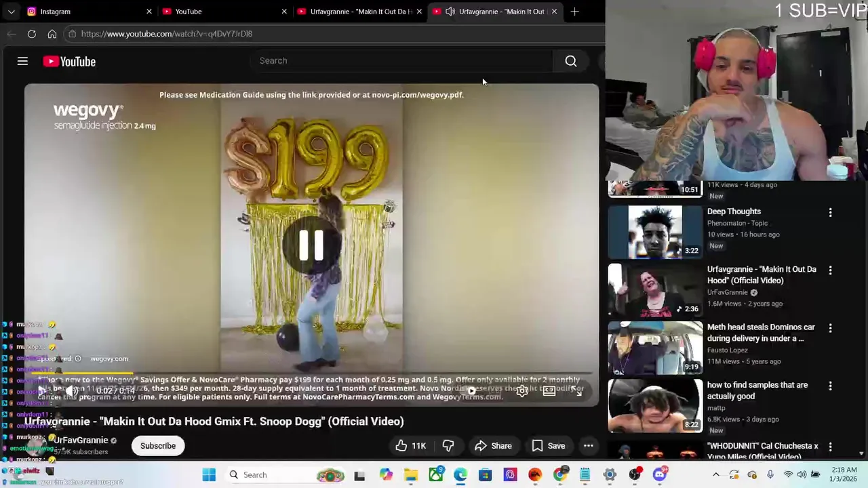The image size is (868, 488).
Task: Toggle autoplay switch in player controls
Action: coord(471,391)
